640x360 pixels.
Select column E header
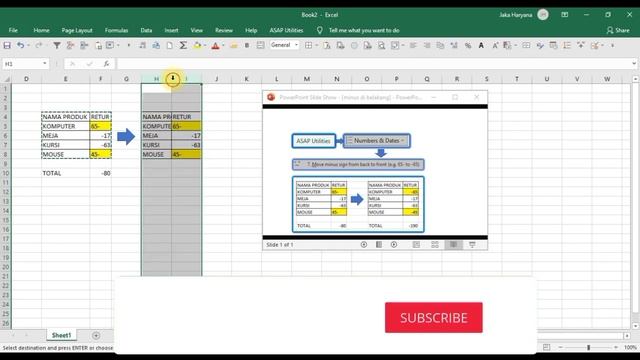click(65, 79)
